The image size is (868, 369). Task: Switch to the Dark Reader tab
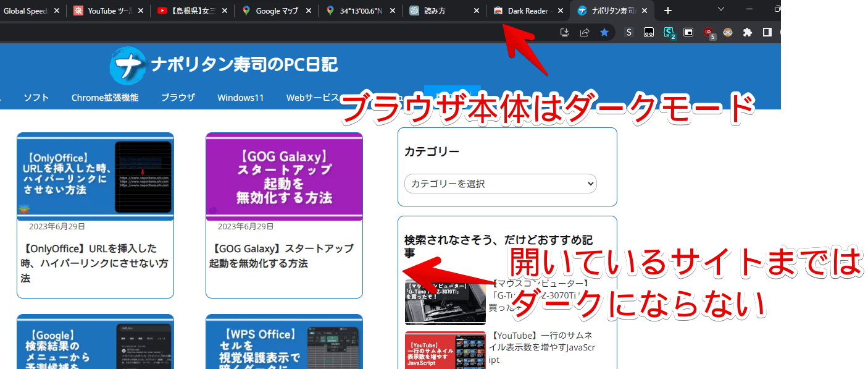(x=527, y=11)
